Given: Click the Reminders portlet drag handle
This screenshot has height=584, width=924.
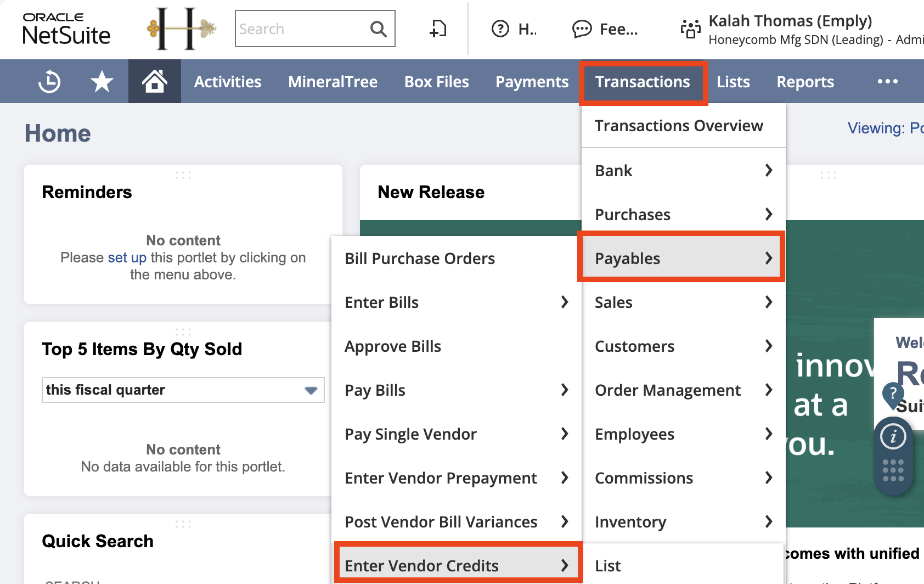Looking at the screenshot, I should tap(183, 175).
